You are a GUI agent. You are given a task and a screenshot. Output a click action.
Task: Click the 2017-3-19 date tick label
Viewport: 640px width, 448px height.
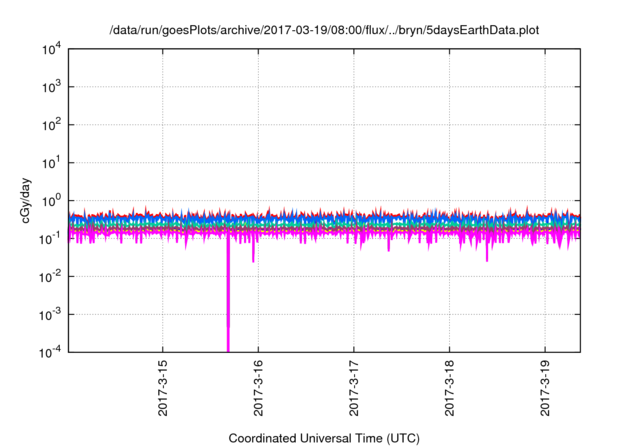[545, 388]
